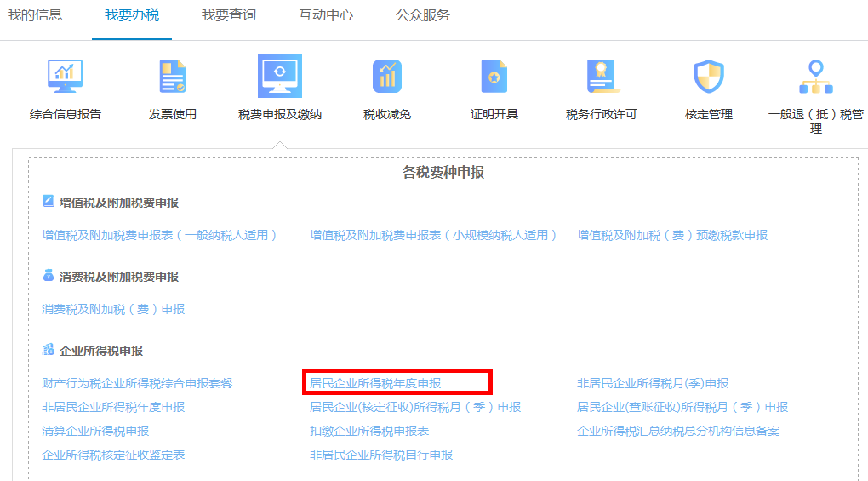The image size is (868, 481).
Task: Click the 企业所得税申报 section icon
Action: 49,349
